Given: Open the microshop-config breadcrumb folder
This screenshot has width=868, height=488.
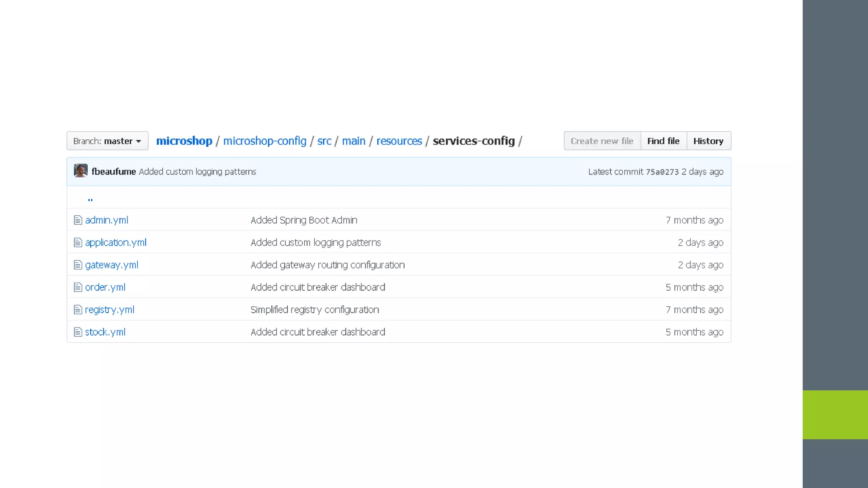Looking at the screenshot, I should [264, 141].
